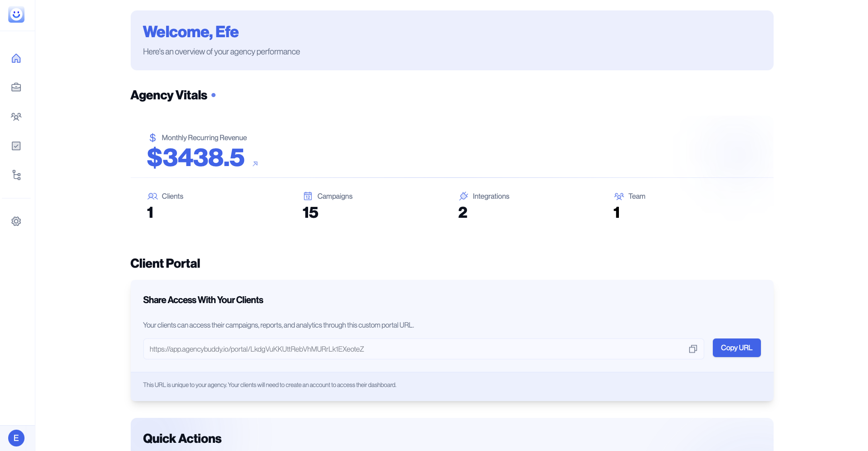Open the Home dashboard from the sidebar
Screen dimensions: 868x451
click(x=16, y=58)
